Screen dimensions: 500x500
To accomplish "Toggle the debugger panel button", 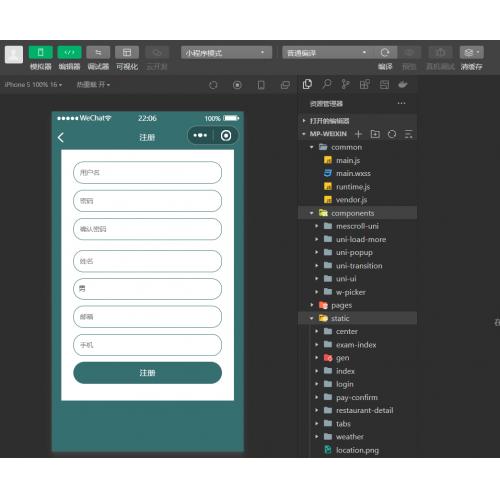I will point(98,53).
